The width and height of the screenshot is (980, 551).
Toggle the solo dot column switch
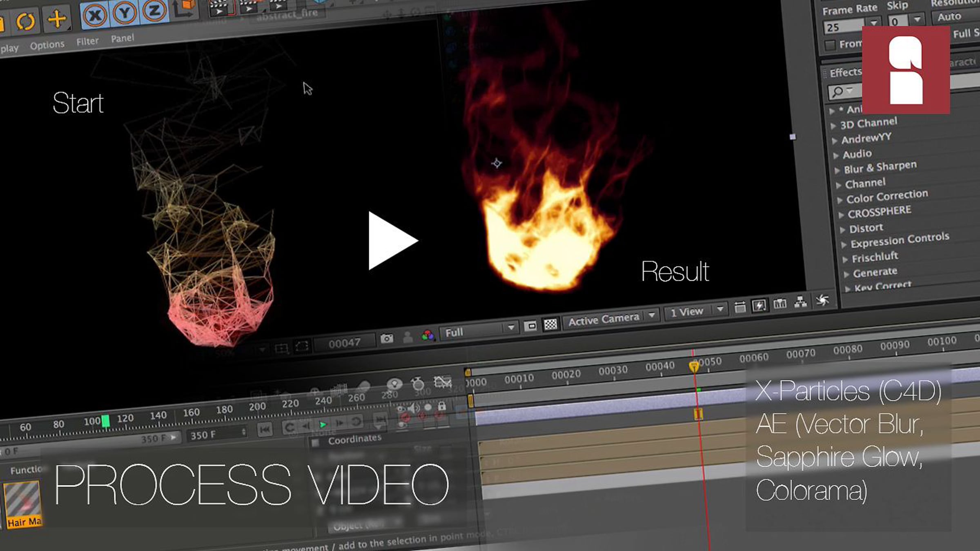[428, 407]
